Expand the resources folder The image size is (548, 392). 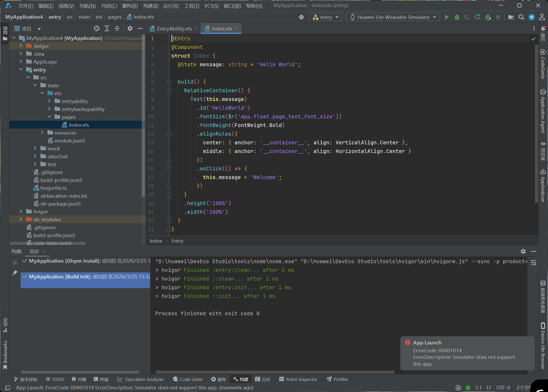tap(42, 133)
